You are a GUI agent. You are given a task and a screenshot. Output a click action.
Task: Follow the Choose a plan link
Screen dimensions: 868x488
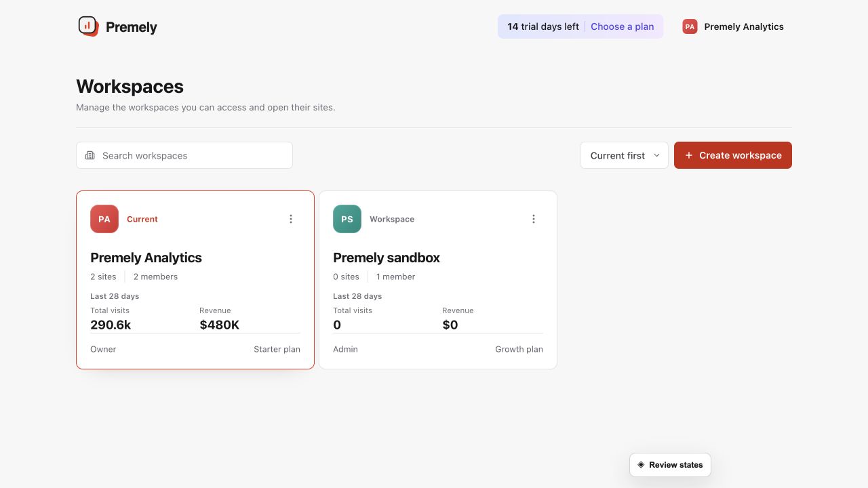[x=623, y=26]
